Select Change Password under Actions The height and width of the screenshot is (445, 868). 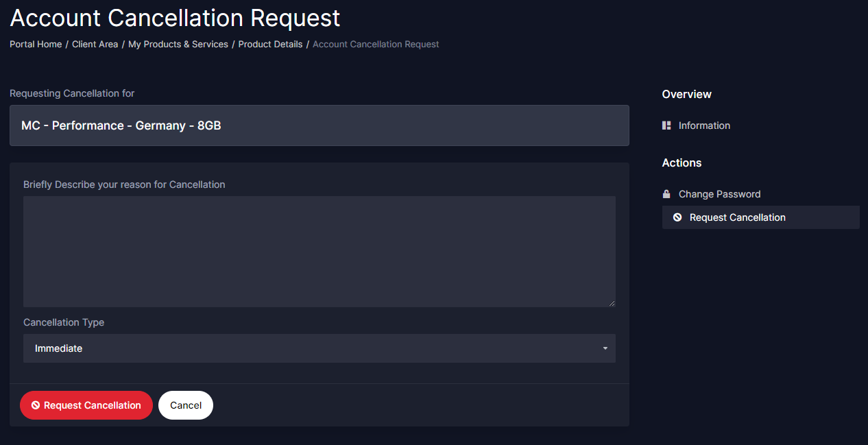coord(719,194)
